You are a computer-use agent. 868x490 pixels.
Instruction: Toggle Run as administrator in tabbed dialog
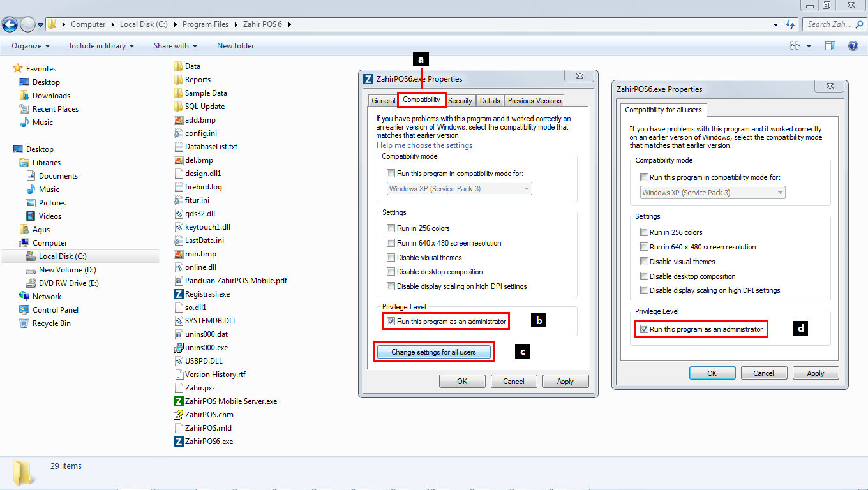391,322
